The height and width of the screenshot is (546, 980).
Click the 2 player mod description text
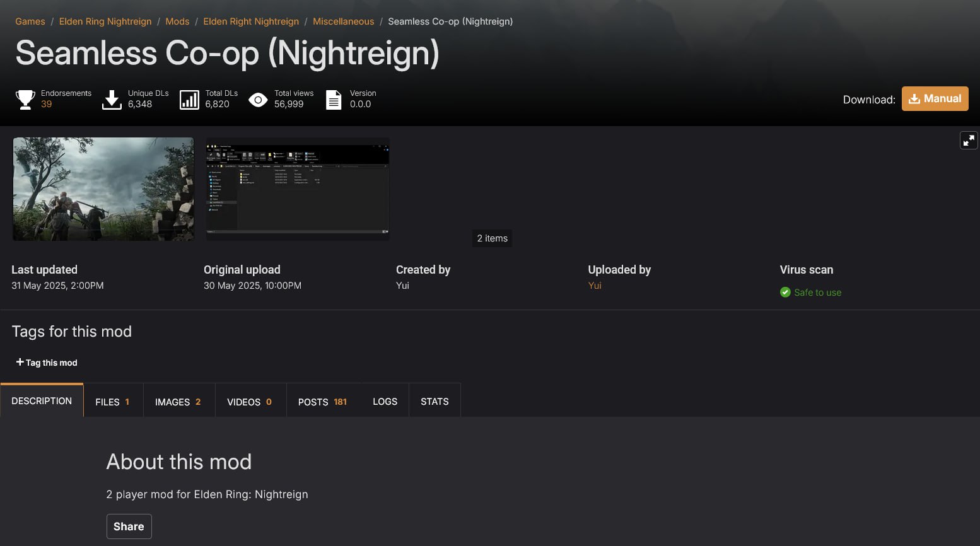coord(207,494)
